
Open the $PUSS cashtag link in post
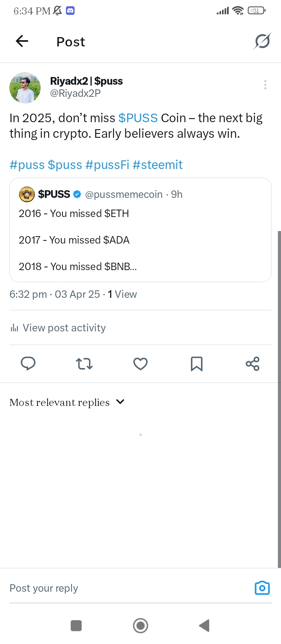(x=138, y=118)
